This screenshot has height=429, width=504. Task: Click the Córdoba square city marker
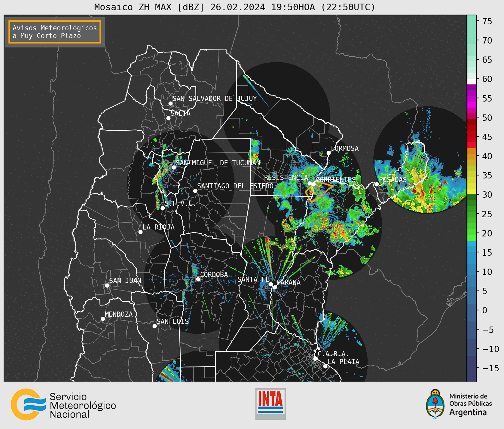pyautogui.click(x=198, y=279)
